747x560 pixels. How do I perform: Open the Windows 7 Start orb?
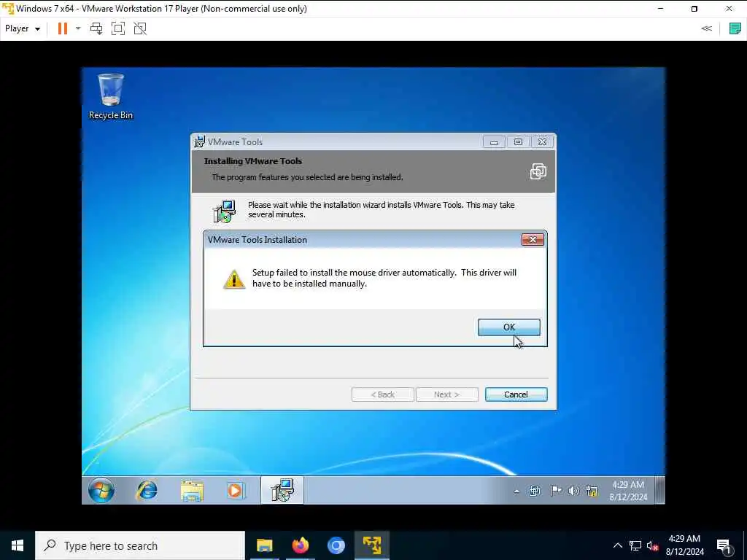pyautogui.click(x=101, y=490)
